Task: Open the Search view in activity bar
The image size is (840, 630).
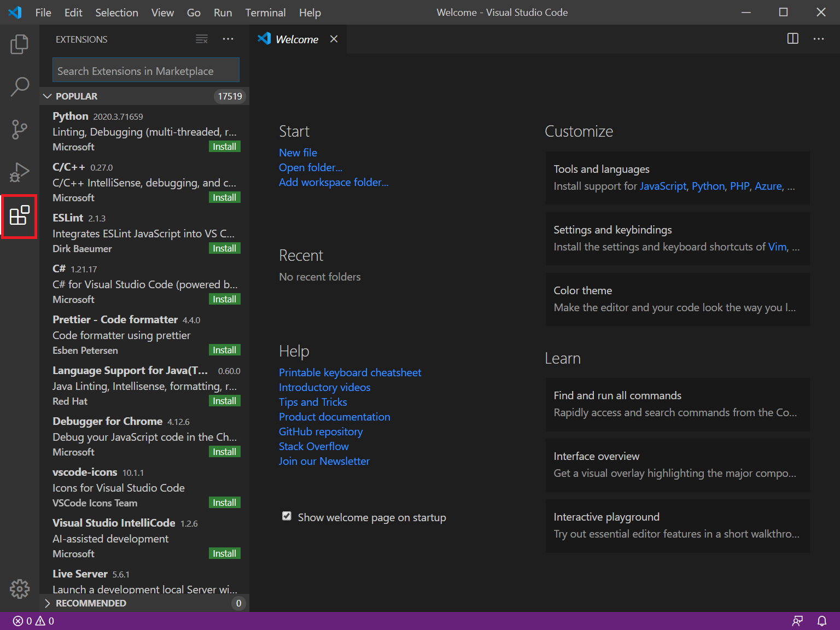Action: click(x=20, y=86)
